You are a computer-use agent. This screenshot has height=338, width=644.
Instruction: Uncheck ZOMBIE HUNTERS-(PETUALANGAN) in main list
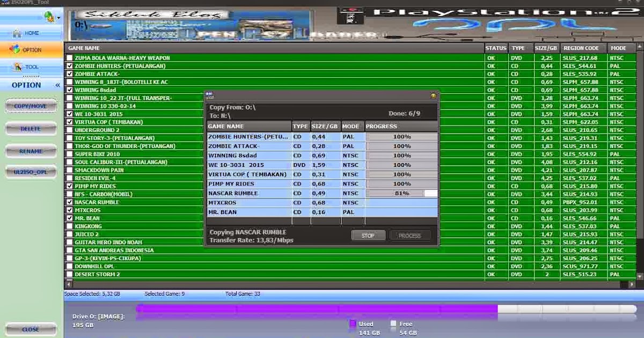coord(70,66)
